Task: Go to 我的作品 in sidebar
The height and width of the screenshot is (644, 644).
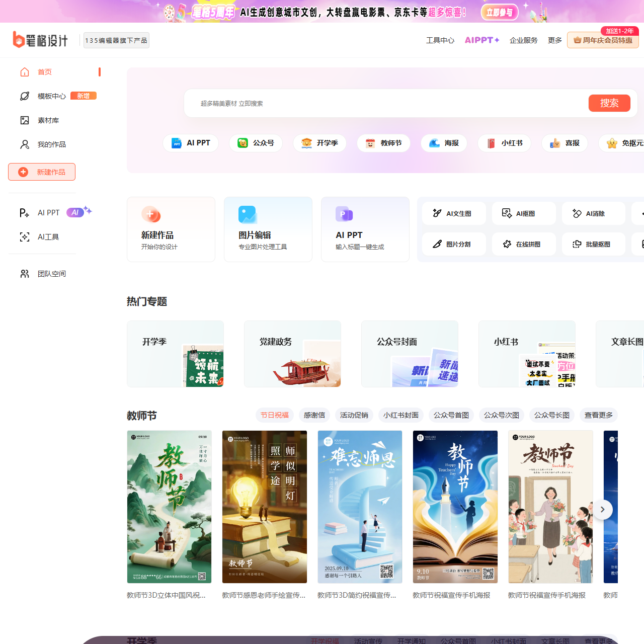Action: pos(51,144)
